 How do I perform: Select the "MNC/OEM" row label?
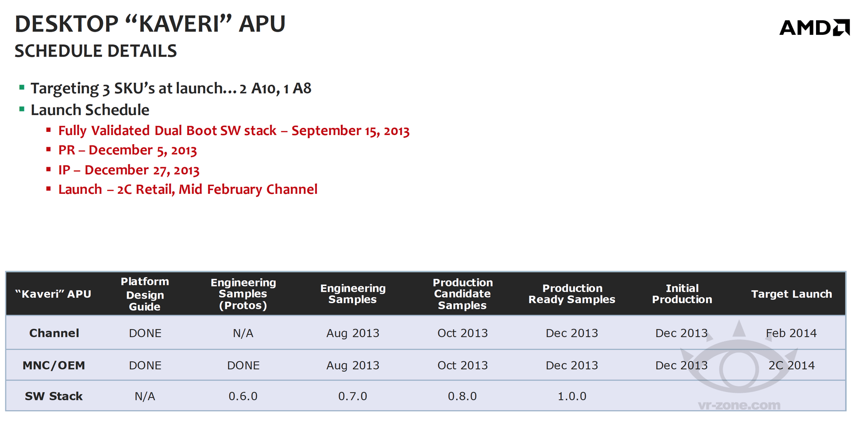(x=54, y=365)
